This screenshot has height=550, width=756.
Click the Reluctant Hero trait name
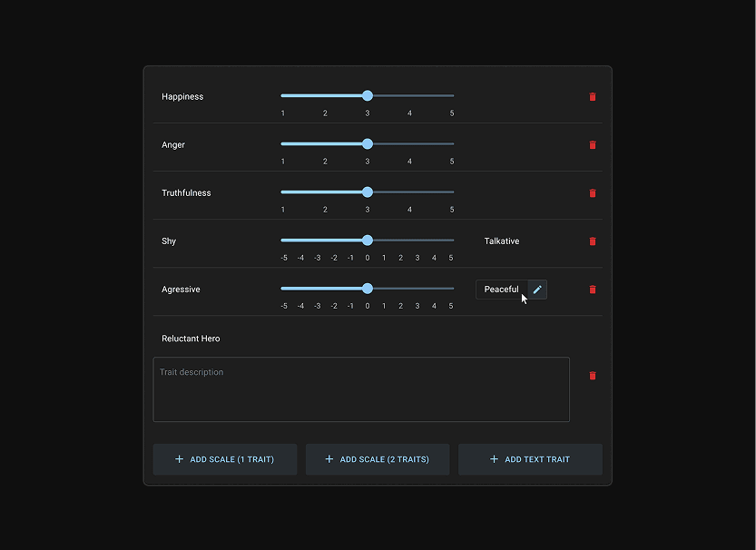(x=191, y=339)
